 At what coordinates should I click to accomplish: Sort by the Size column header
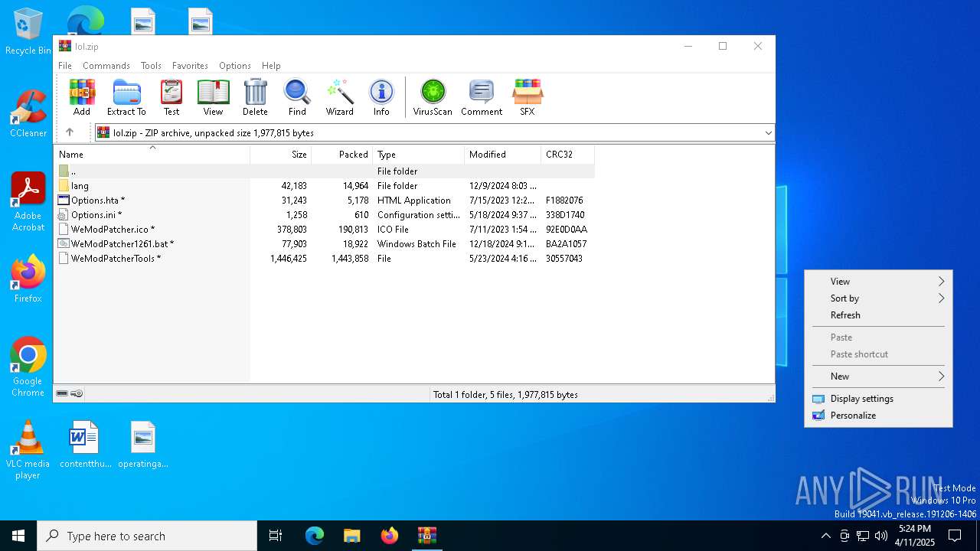tap(281, 155)
